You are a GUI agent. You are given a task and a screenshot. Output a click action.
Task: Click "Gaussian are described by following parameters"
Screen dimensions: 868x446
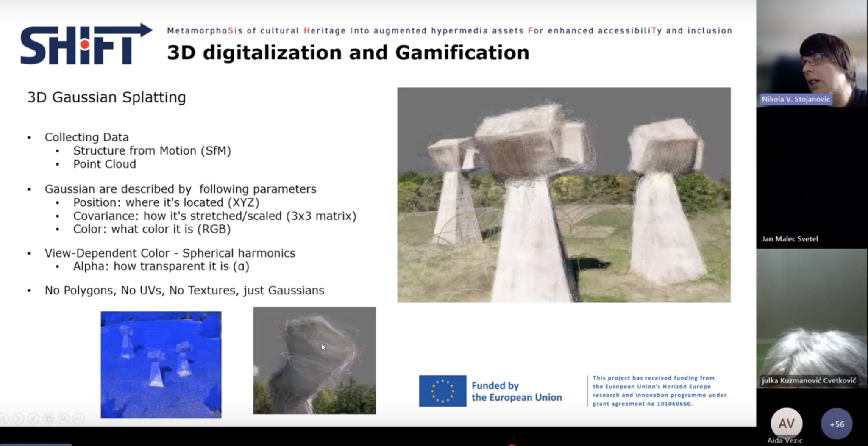181,189
